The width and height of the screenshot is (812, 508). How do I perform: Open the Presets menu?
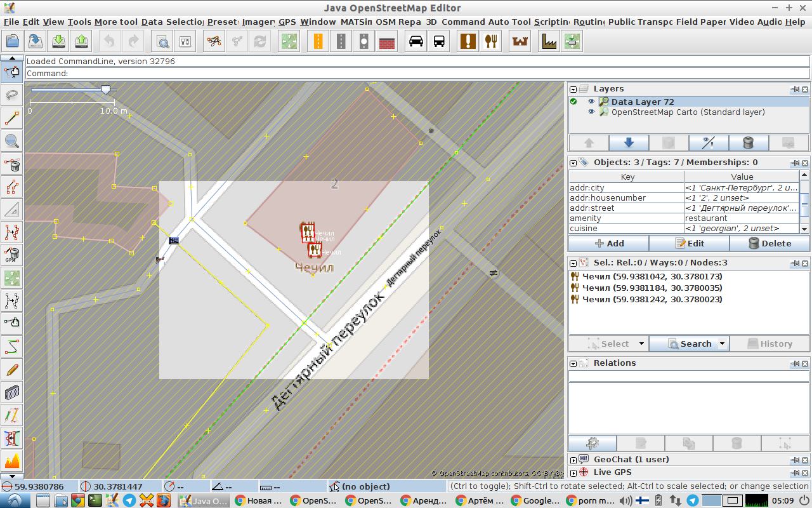tap(223, 22)
